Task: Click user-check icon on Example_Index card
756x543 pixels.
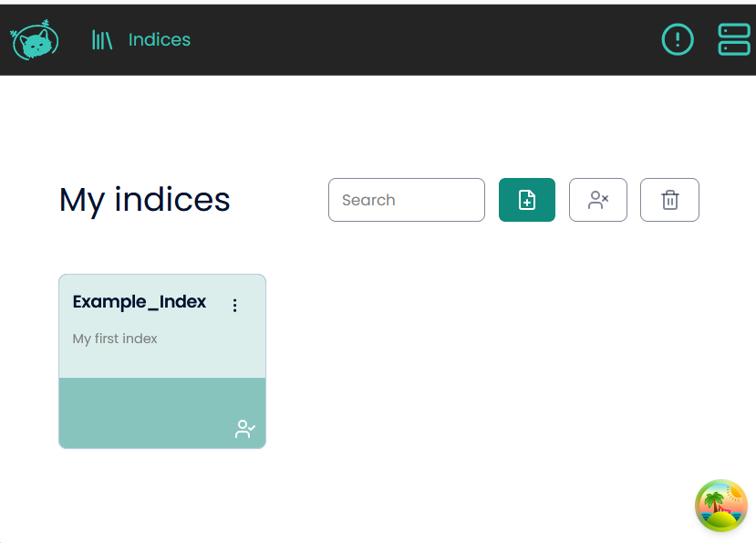Action: click(244, 429)
